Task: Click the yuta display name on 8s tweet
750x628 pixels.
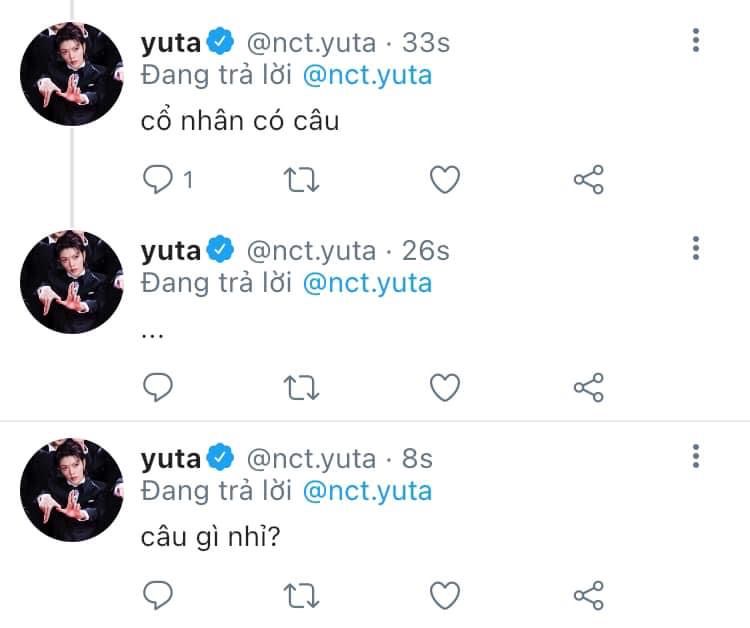Action: (171, 459)
